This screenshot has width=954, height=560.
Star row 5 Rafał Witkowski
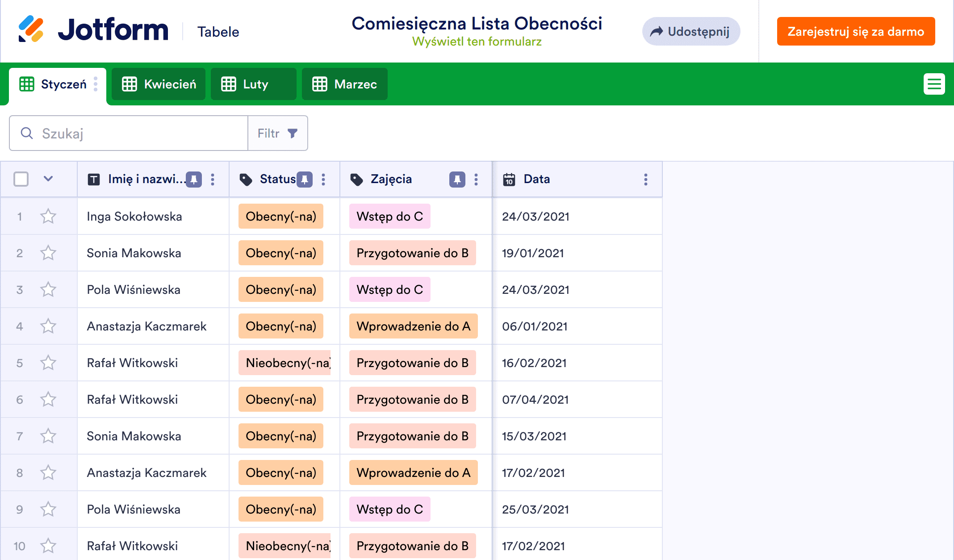(x=48, y=363)
